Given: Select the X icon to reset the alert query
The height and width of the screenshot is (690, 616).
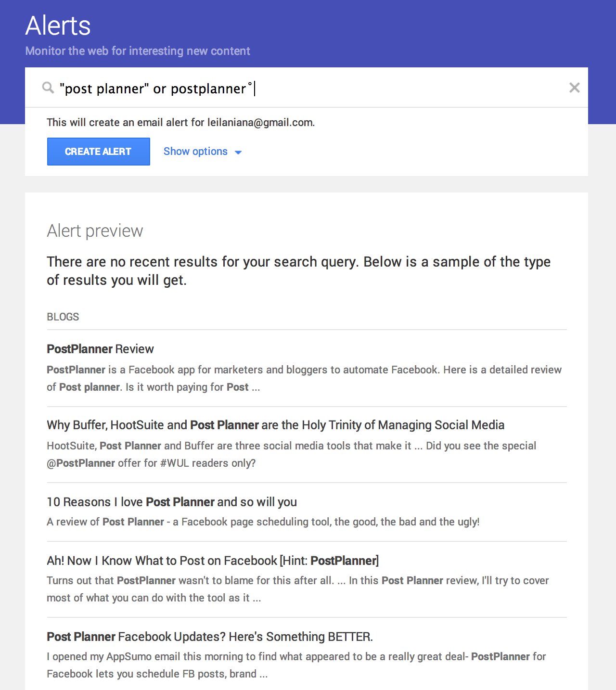Looking at the screenshot, I should click(574, 88).
